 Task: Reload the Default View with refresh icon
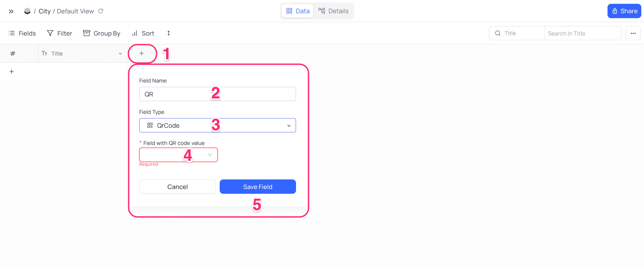click(x=101, y=11)
